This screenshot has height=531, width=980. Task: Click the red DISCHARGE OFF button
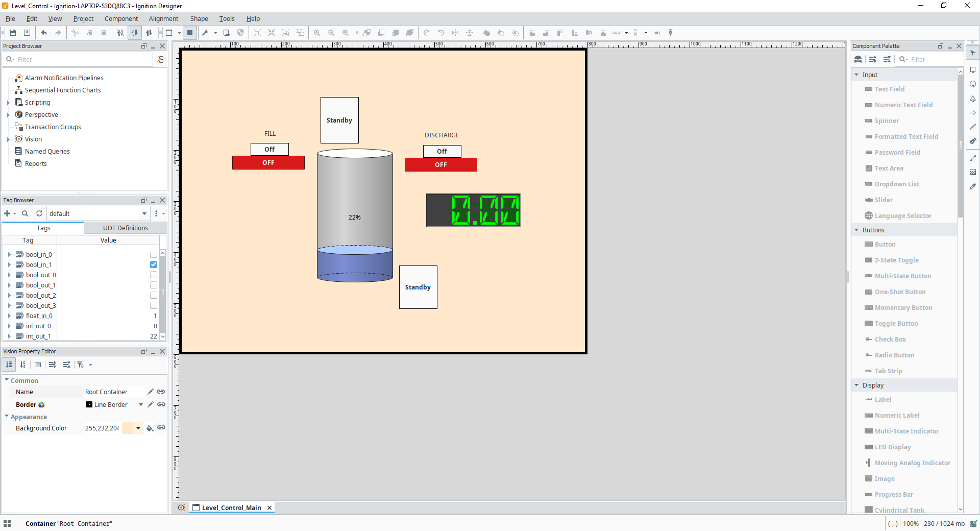point(440,165)
